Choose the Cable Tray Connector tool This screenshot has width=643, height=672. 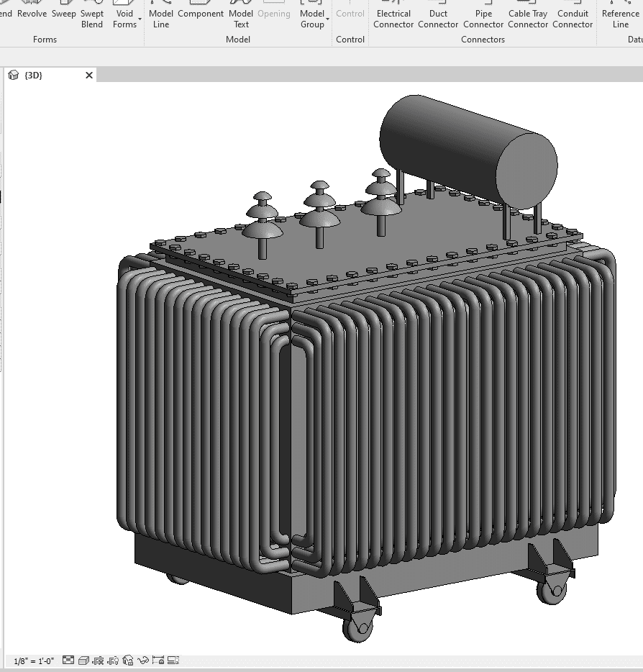pos(528,19)
